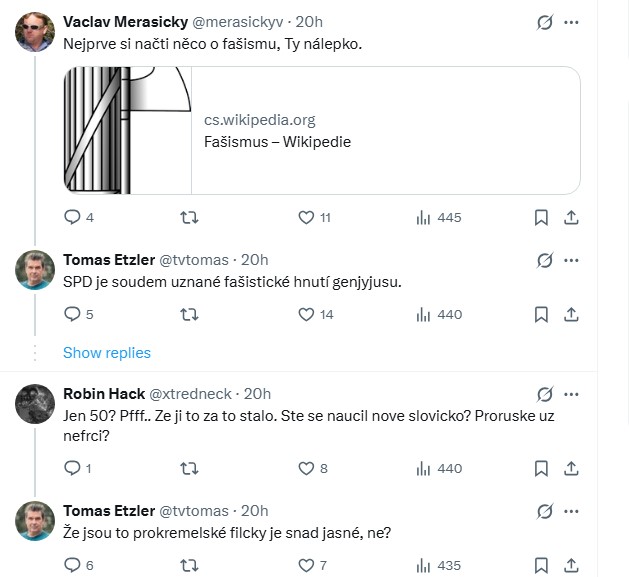The width and height of the screenshot is (629, 577).
Task: Reply to Robin Hack's tweet
Action: click(72, 468)
